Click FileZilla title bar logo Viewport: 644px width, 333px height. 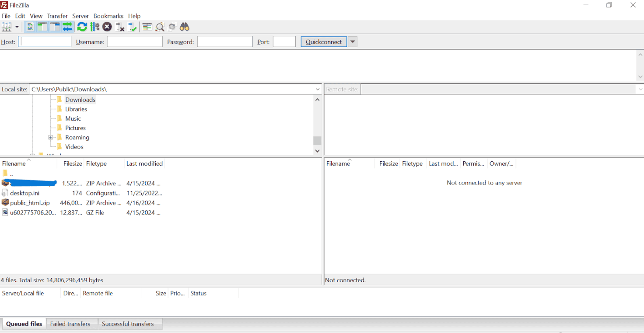pyautogui.click(x=4, y=5)
